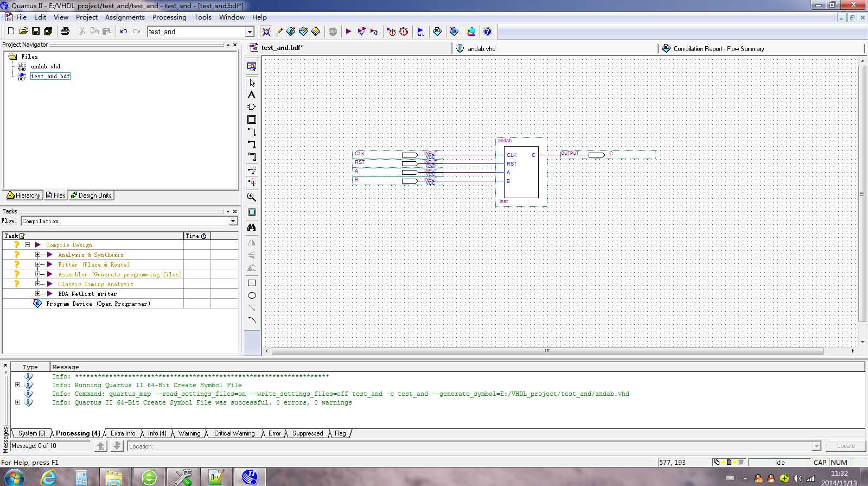Click the Print icon

tap(65, 31)
